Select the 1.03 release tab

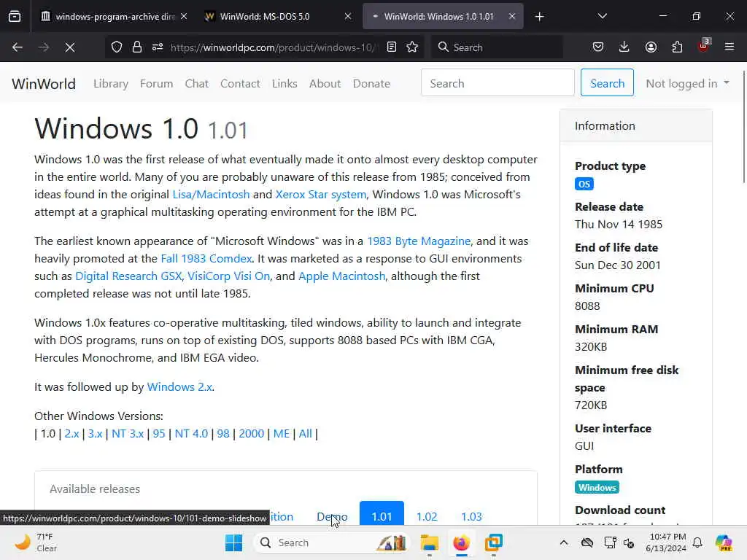(471, 516)
